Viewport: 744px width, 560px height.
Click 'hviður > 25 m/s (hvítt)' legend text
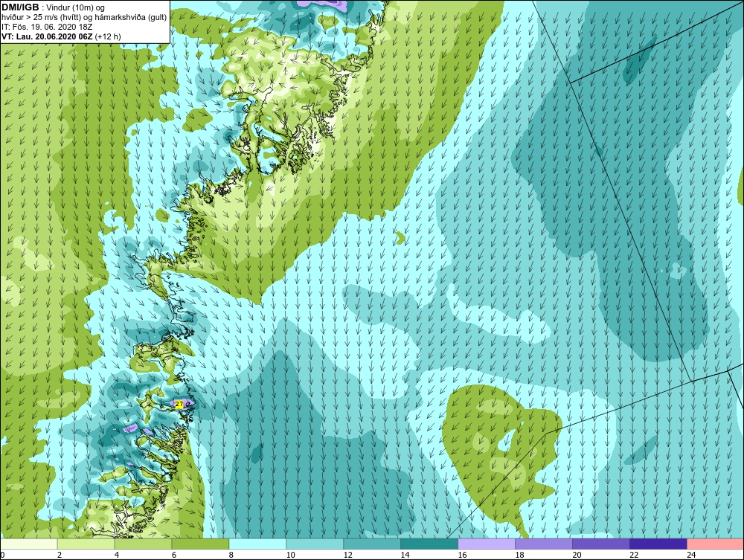(40, 18)
